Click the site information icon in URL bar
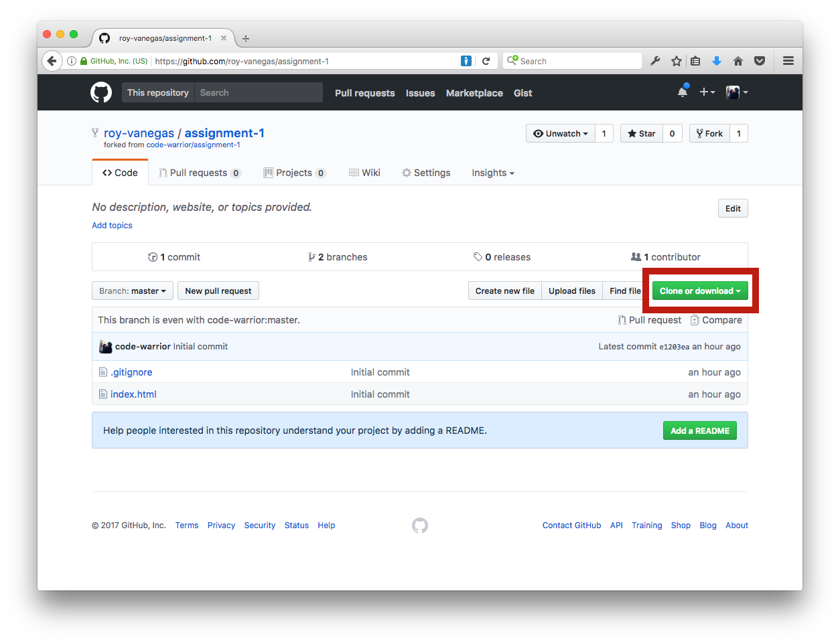The image size is (840, 644). 72,61
